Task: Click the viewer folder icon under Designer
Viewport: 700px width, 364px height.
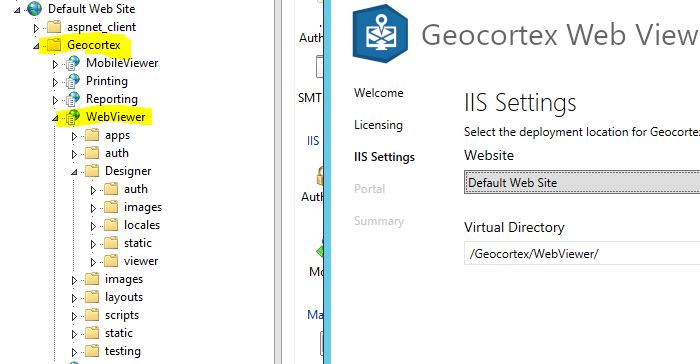Action: pyautogui.click(x=111, y=261)
